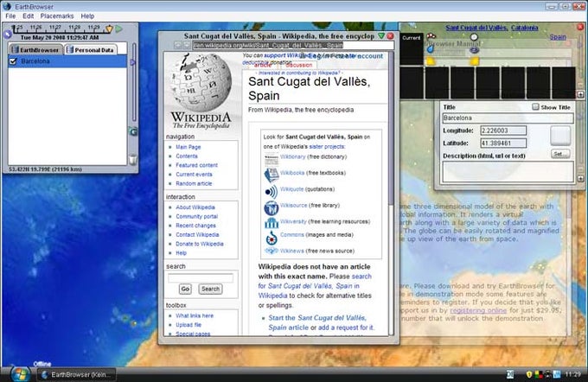Click the Commons icon

[272, 238]
